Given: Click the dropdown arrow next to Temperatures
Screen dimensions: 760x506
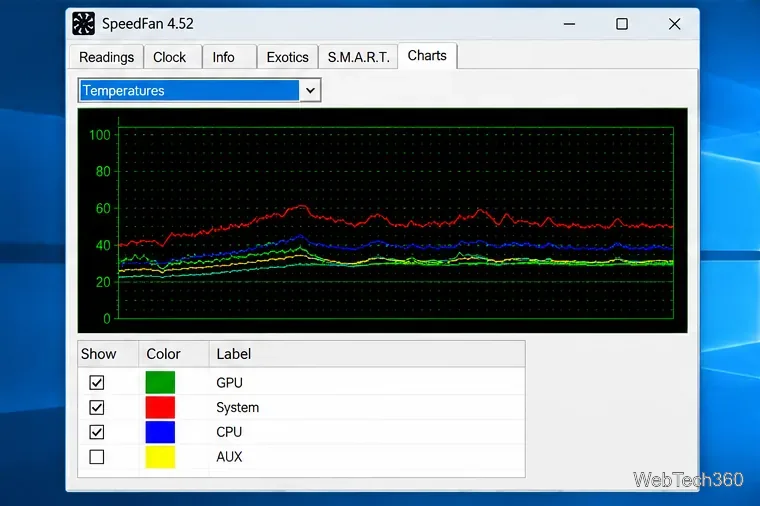Looking at the screenshot, I should (310, 90).
